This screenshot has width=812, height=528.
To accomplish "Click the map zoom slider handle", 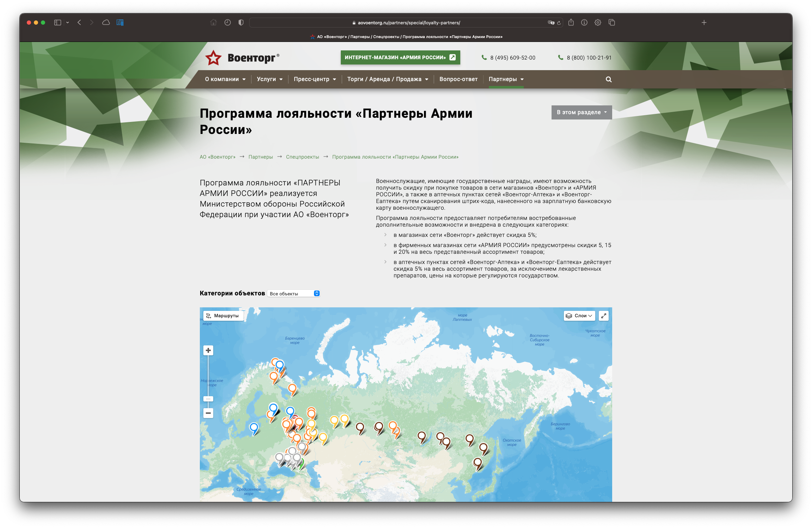I will [x=208, y=399].
